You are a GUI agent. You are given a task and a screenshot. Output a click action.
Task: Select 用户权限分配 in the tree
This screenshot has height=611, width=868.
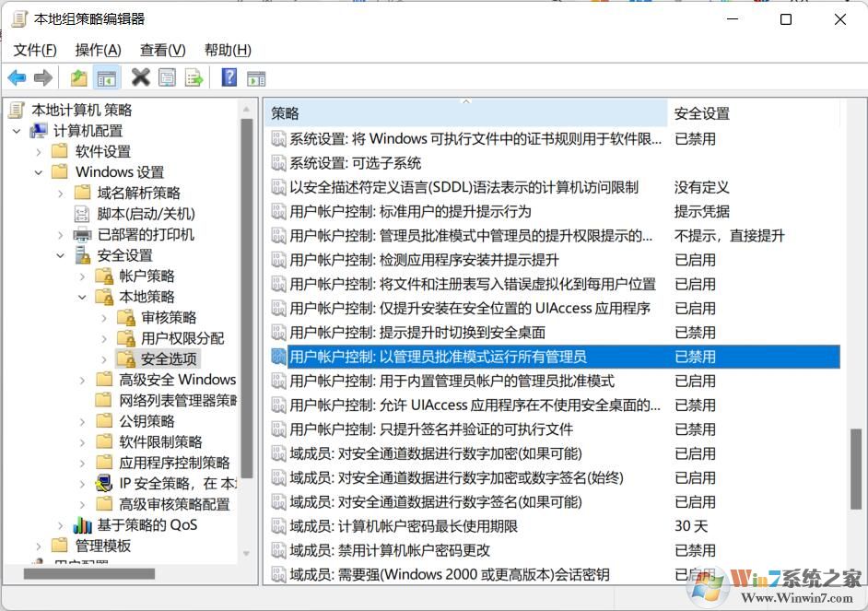(182, 338)
